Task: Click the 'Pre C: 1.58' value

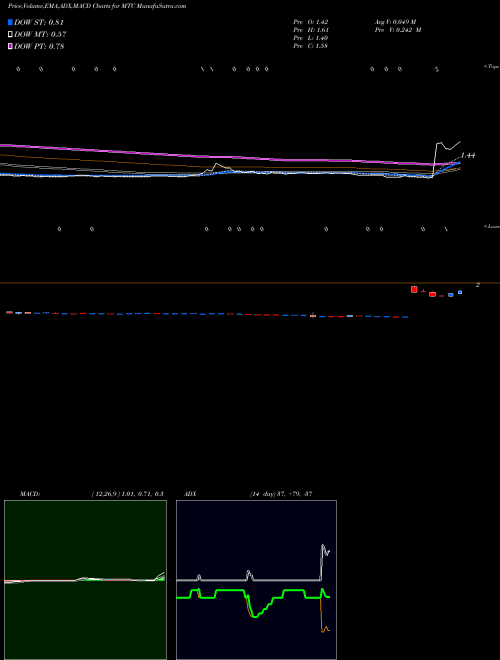Action: point(311,46)
